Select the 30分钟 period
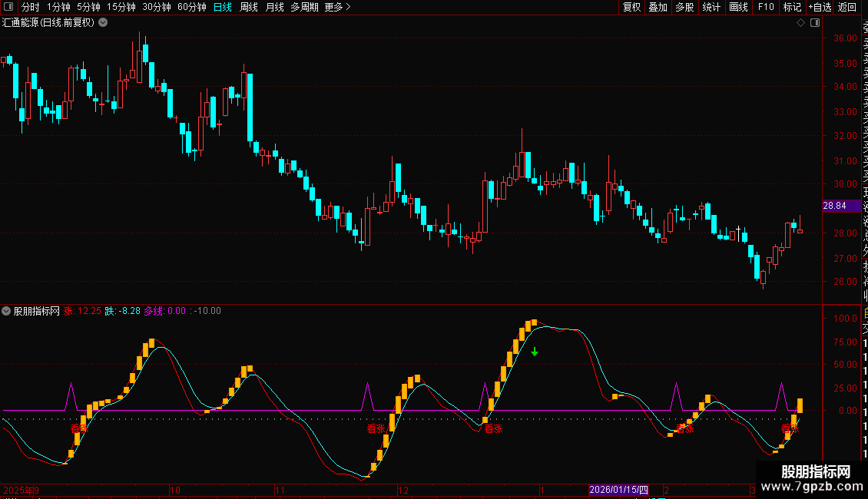Image resolution: width=868 pixels, height=499 pixels. 157,7
